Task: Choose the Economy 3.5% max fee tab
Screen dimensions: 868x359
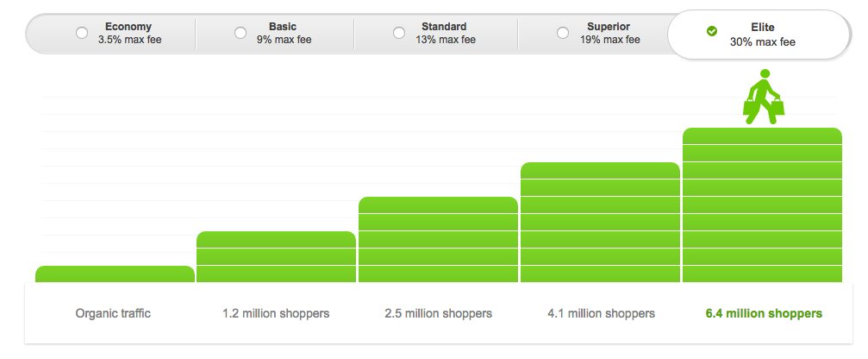Action: [x=129, y=33]
